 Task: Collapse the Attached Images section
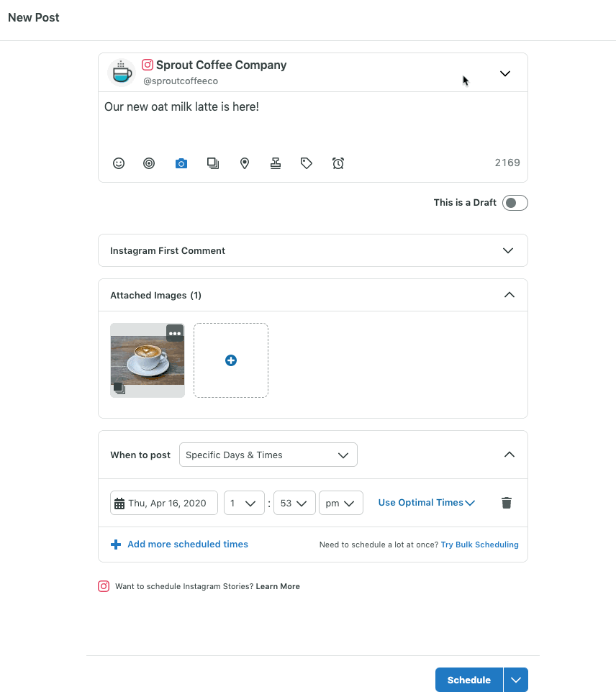509,295
